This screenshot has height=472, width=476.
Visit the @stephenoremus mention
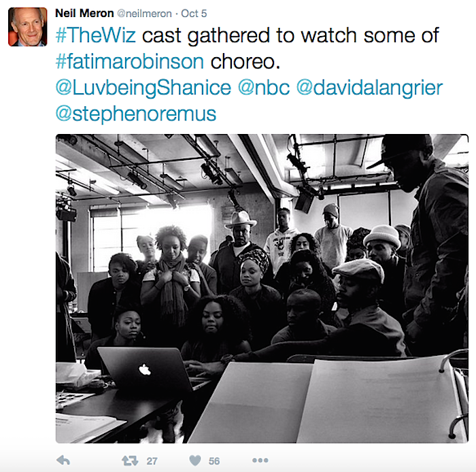coord(136,114)
